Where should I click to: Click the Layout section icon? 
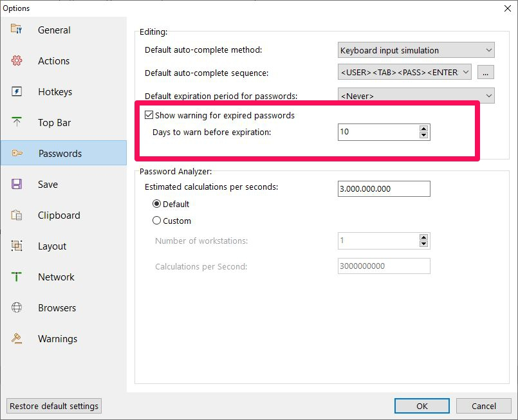[17, 246]
